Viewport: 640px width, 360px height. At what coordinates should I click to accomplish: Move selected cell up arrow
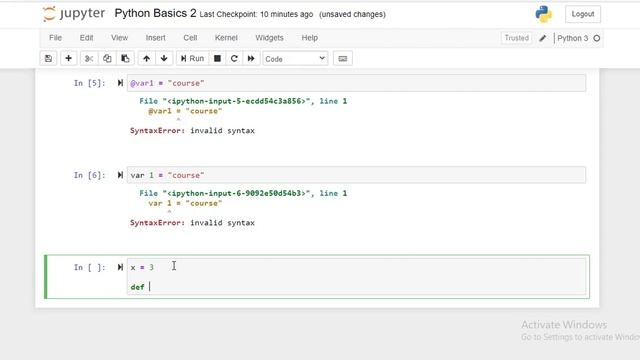(147, 58)
